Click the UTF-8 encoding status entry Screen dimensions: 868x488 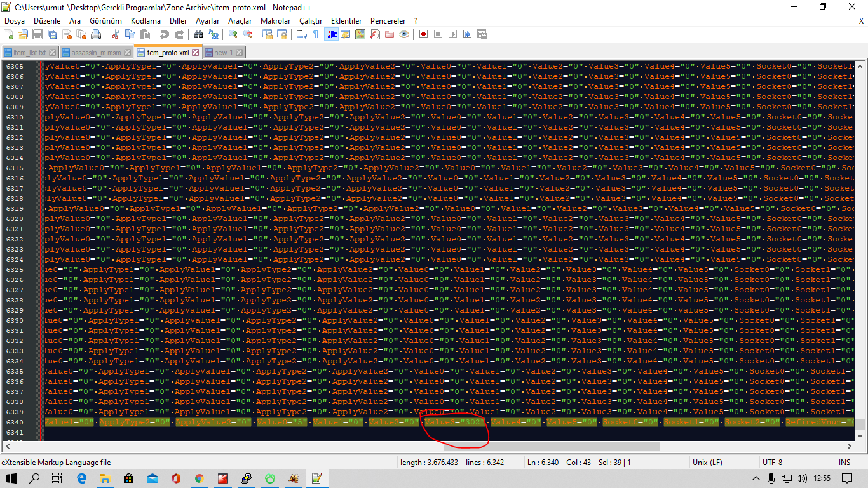772,462
